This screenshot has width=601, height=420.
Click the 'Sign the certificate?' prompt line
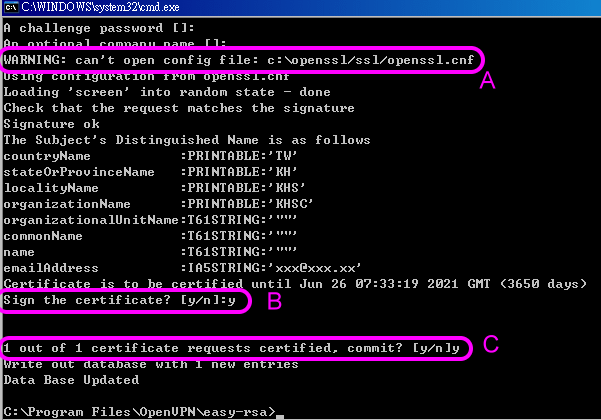pyautogui.click(x=124, y=299)
